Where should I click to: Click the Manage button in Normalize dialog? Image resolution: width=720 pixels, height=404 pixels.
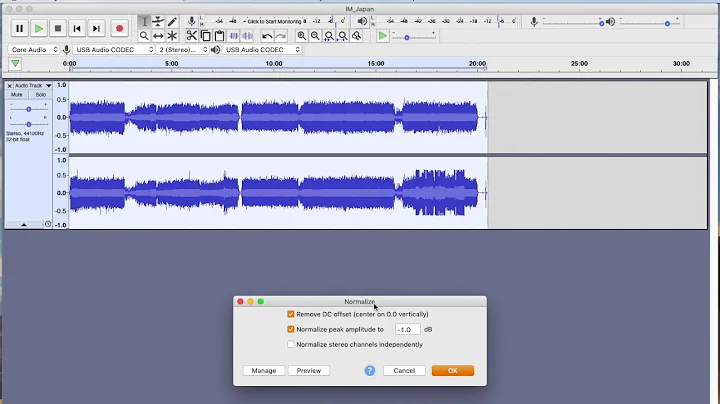[x=264, y=370]
